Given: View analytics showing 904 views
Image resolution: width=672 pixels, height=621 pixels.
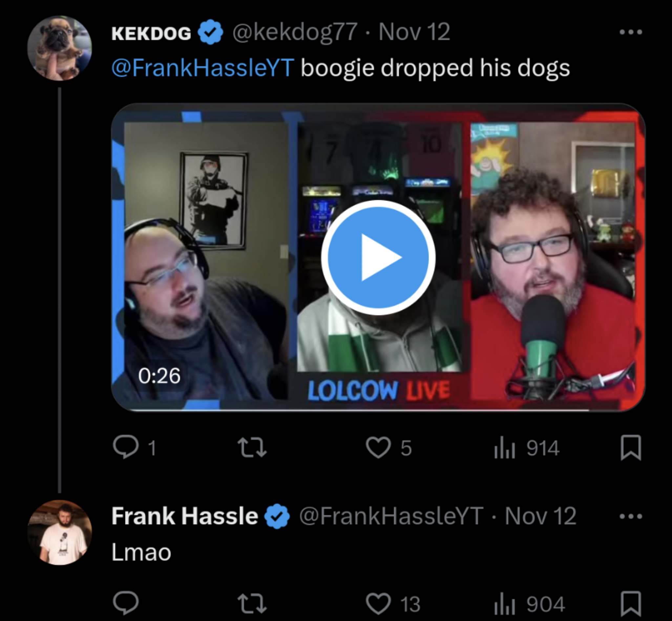Looking at the screenshot, I should click(x=530, y=603).
